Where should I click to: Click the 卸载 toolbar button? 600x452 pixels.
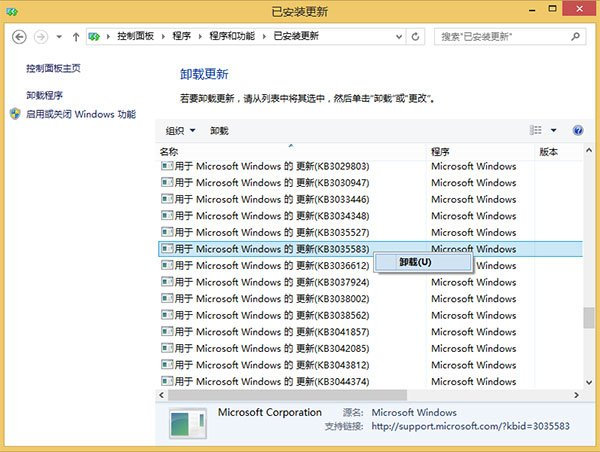pos(219,131)
